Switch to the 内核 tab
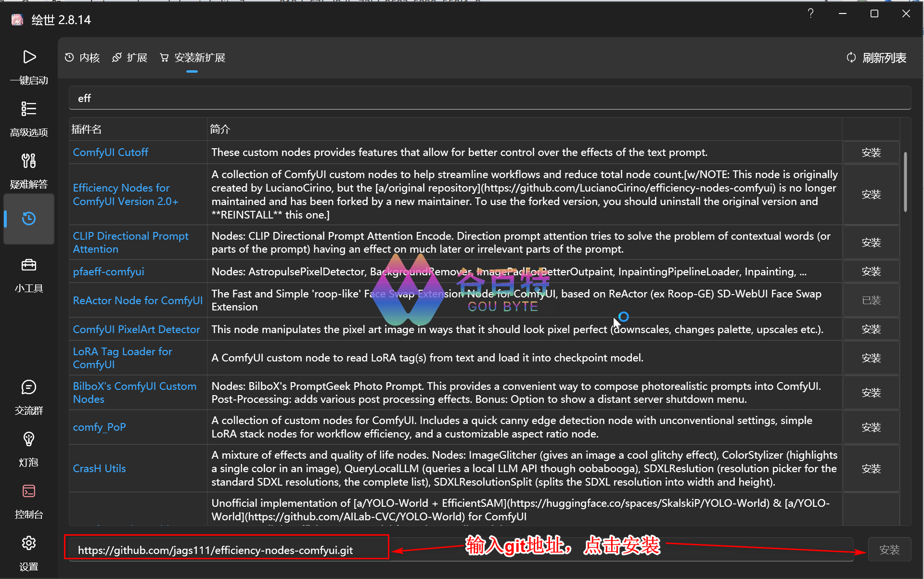 tap(82, 58)
